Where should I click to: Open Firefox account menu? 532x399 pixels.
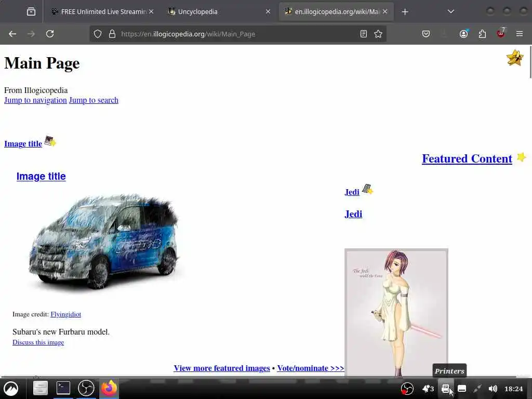pos(464,34)
